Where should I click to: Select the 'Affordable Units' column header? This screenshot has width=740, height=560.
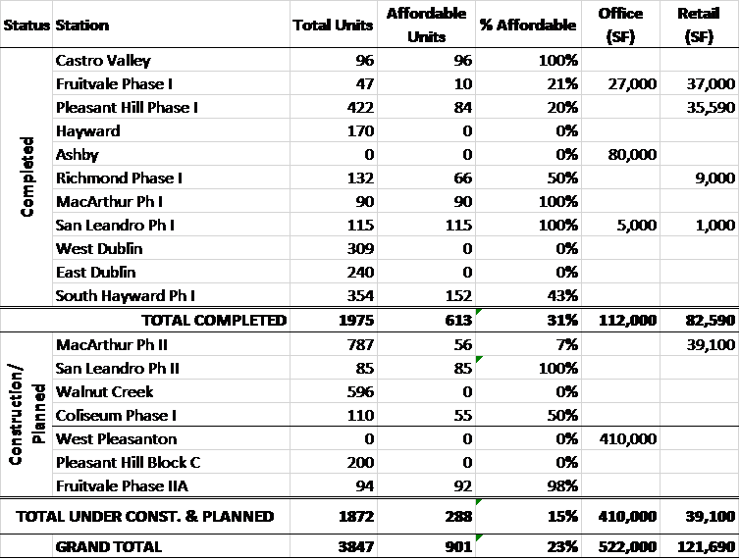coord(427,25)
